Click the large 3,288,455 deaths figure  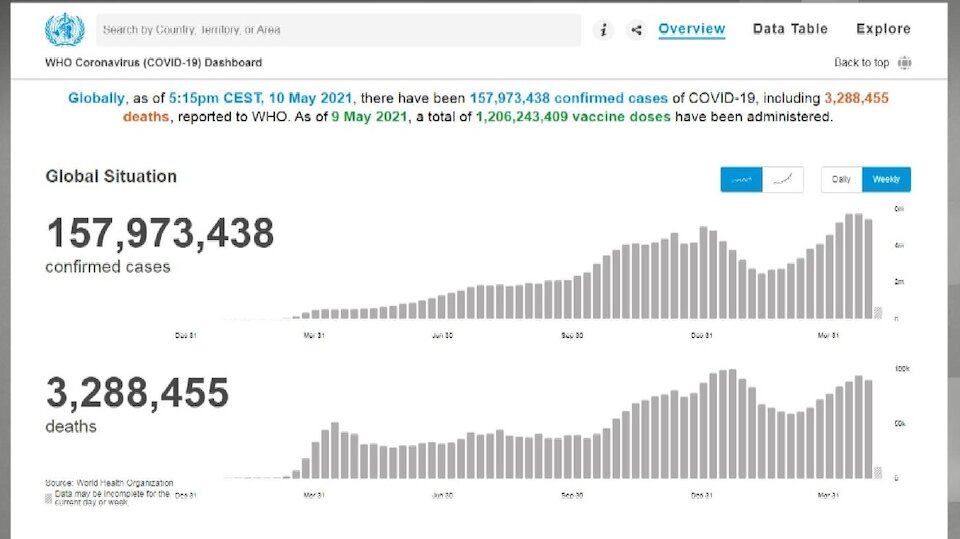(138, 393)
